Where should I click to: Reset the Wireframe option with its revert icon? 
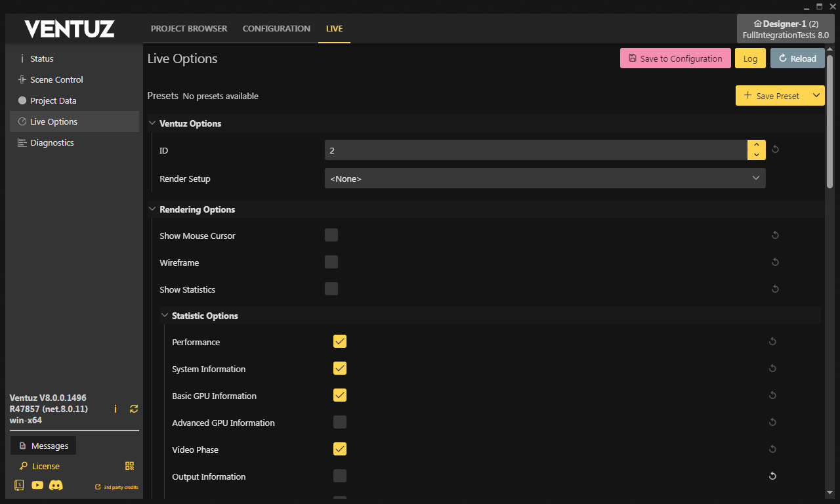(775, 262)
